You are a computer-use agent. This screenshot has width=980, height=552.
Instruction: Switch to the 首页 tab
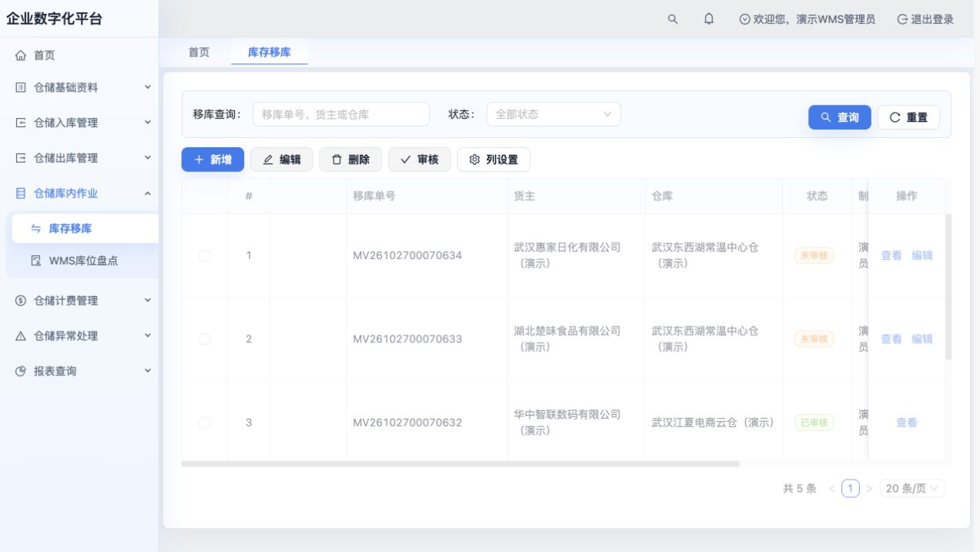199,52
